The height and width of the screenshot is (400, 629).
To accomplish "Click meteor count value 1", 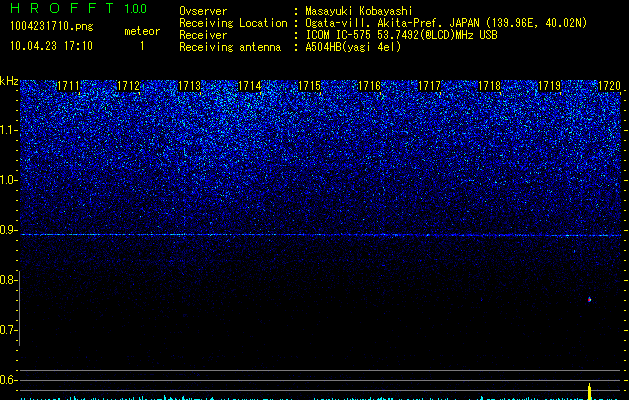I will (142, 46).
